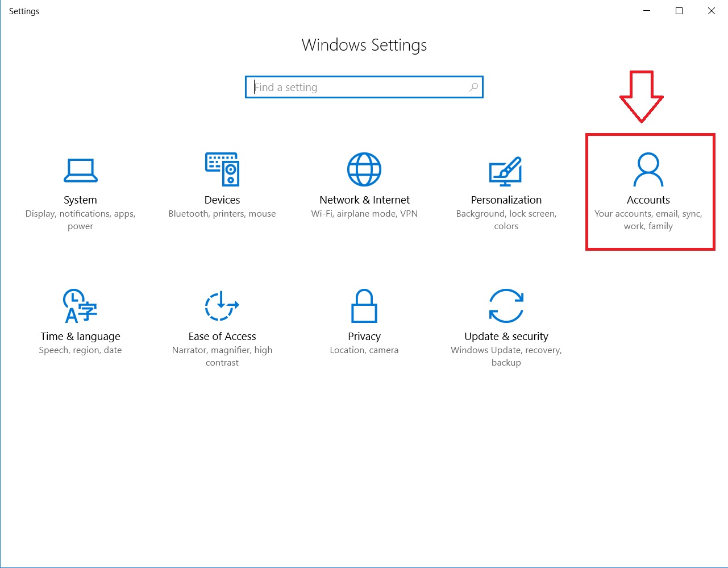The width and height of the screenshot is (728, 568).
Task: Click the Time & language label
Action: [80, 336]
